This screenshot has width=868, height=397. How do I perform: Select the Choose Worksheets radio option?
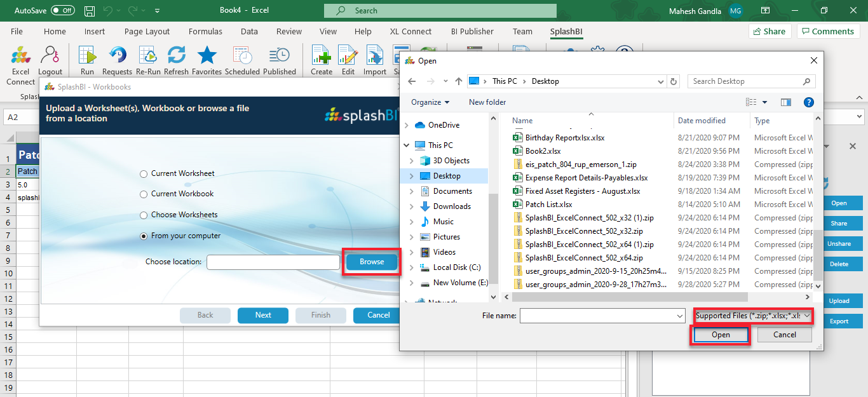(144, 215)
